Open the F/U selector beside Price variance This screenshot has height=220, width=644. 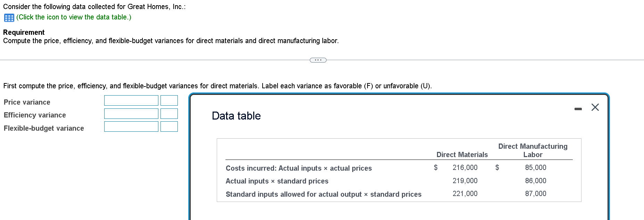[x=169, y=100]
